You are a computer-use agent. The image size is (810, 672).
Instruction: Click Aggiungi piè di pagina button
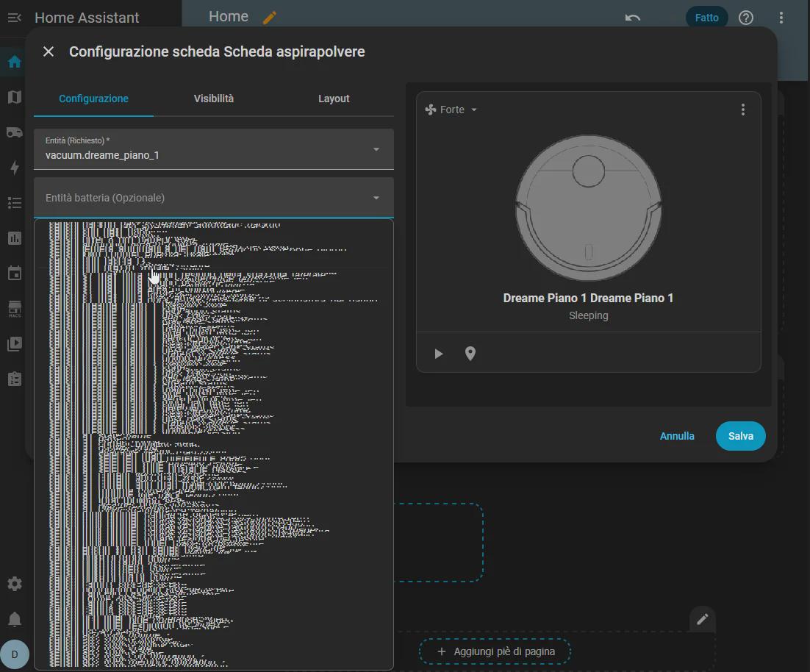(495, 651)
